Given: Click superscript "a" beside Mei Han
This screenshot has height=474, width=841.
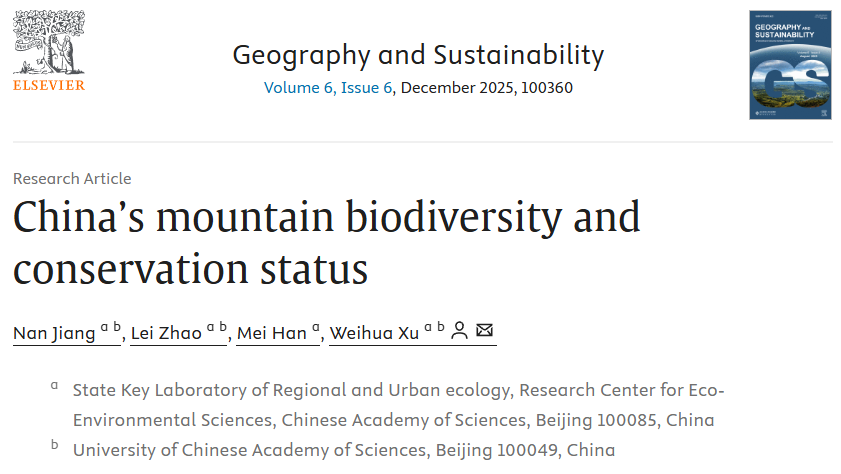Looking at the screenshot, I should pyautogui.click(x=317, y=327).
